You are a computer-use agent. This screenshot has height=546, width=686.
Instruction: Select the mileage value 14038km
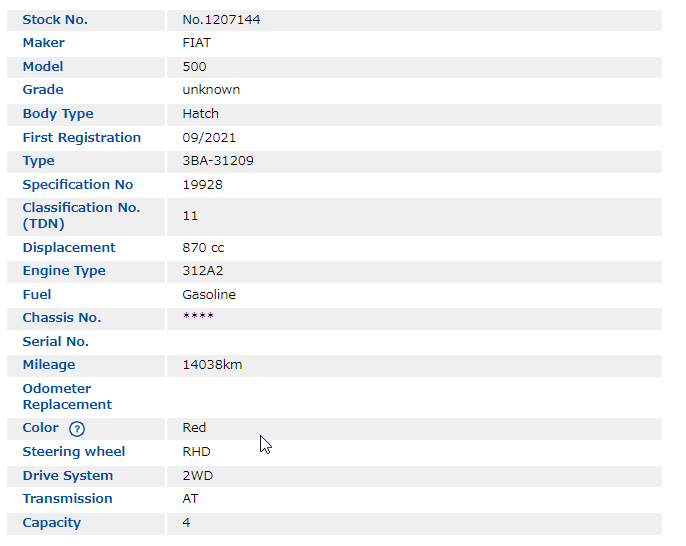coord(212,365)
